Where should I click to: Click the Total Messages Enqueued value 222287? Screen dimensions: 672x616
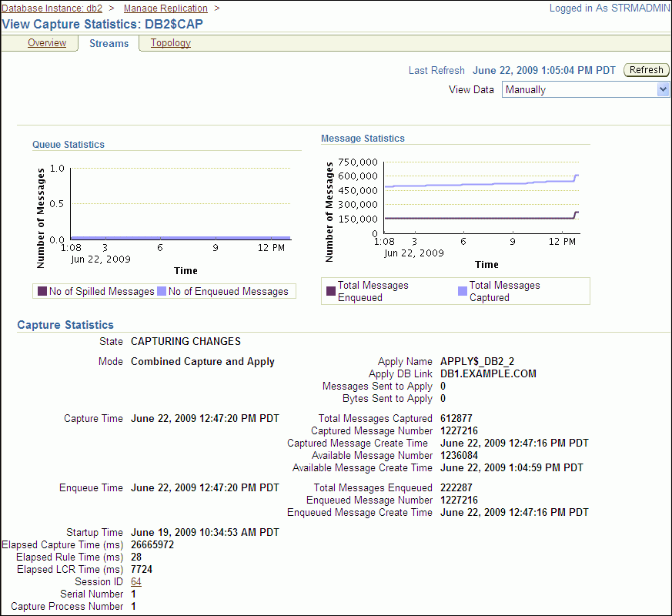point(456,488)
